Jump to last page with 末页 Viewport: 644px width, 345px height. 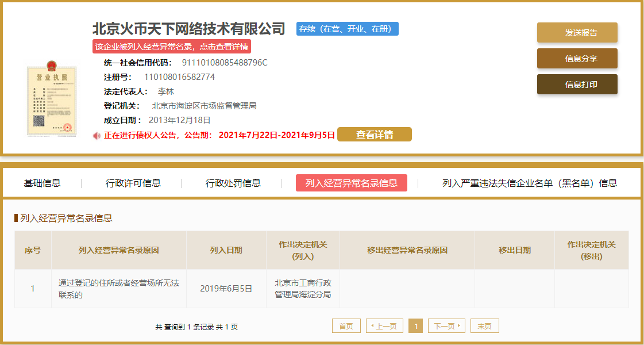pyautogui.click(x=485, y=325)
